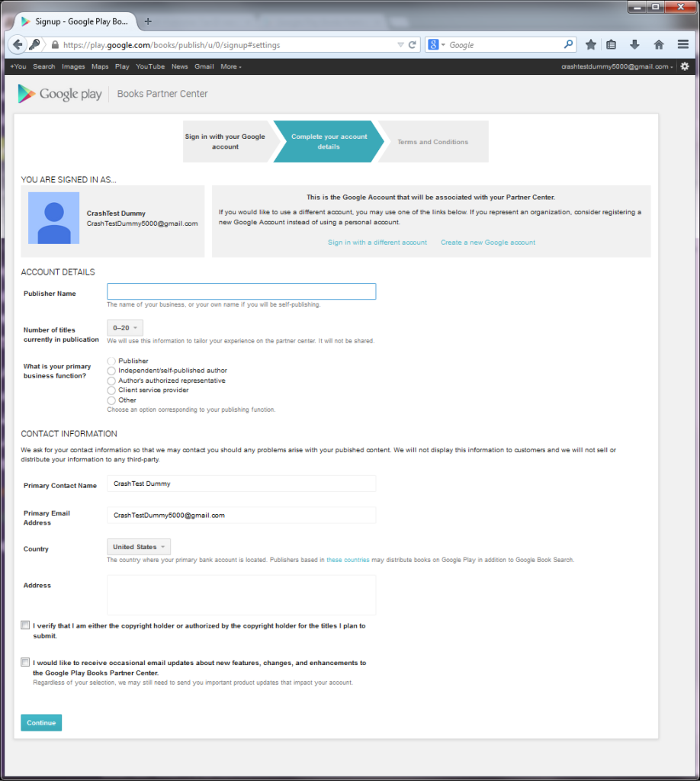Open the +You link in Google bar
The height and width of the screenshot is (781, 700).
(x=18, y=67)
